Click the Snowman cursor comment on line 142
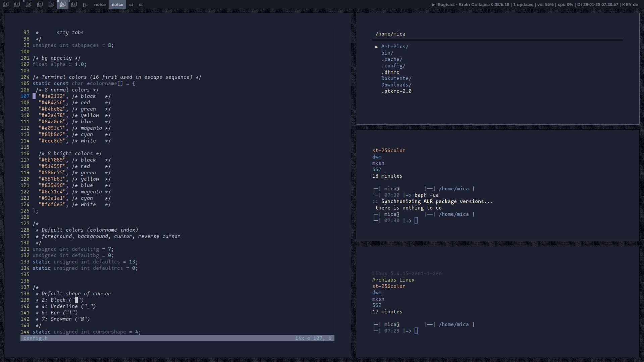Image resolution: width=644 pixels, height=362 pixels. pos(63,319)
